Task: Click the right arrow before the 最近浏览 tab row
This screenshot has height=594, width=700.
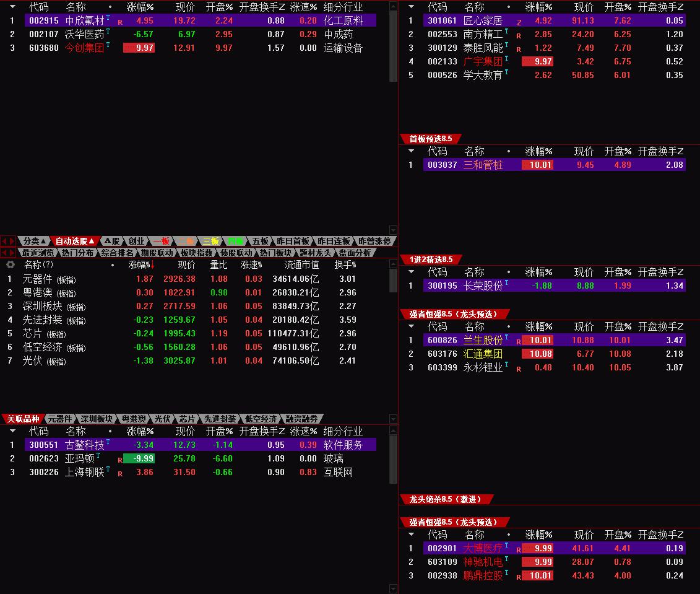Action: [x=12, y=253]
